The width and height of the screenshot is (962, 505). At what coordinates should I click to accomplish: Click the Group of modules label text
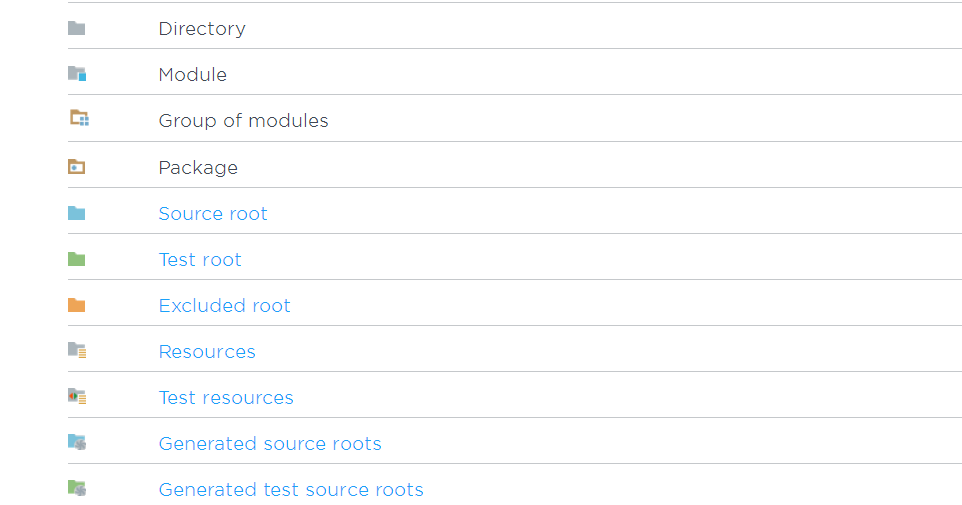pyautogui.click(x=243, y=121)
